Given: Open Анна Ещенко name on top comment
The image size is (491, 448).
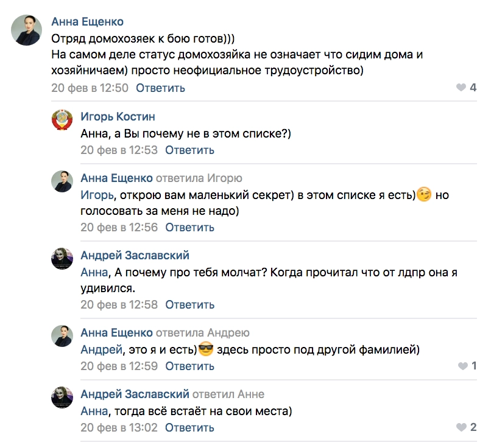Looking at the screenshot, I should [87, 22].
